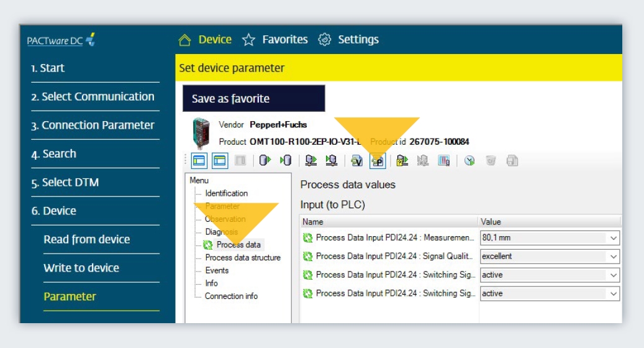This screenshot has height=348, width=644.
Task: Click the refresh icon of third Switching Signal row
Action: [x=307, y=275]
